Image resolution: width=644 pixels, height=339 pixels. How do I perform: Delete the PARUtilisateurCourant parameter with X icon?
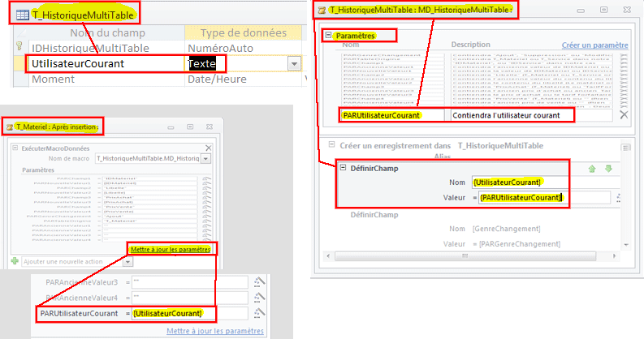[x=623, y=116]
